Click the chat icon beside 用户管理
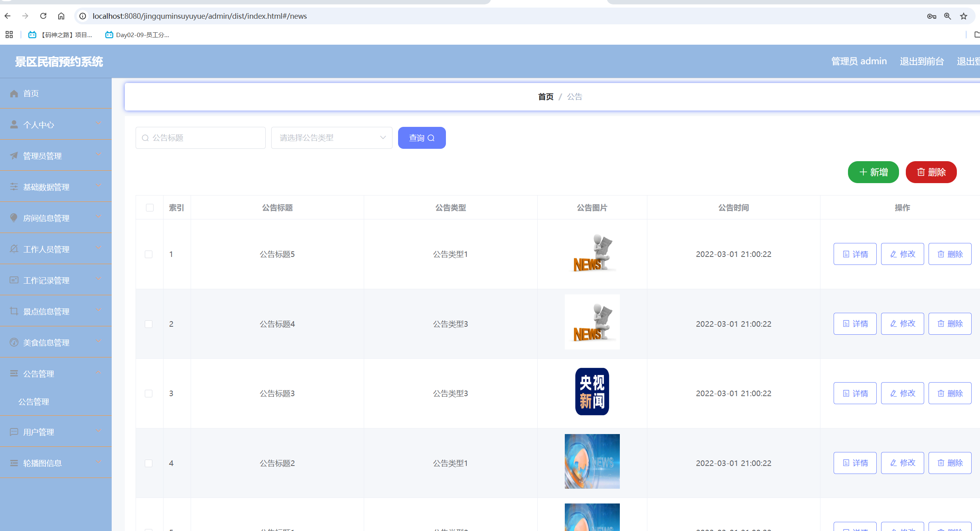980x531 pixels. (x=14, y=432)
